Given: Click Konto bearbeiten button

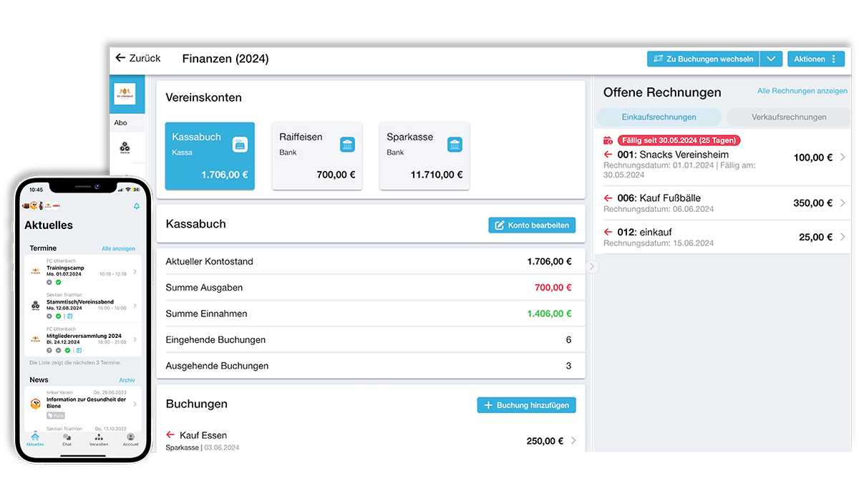Looking at the screenshot, I should [x=532, y=226].
